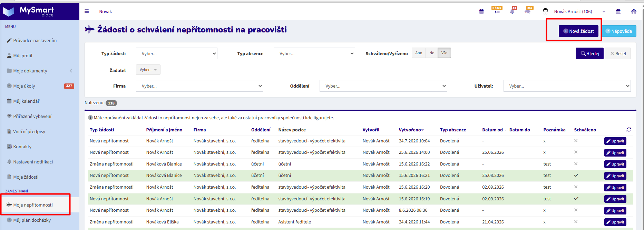Go to home icon in header

tap(634, 11)
